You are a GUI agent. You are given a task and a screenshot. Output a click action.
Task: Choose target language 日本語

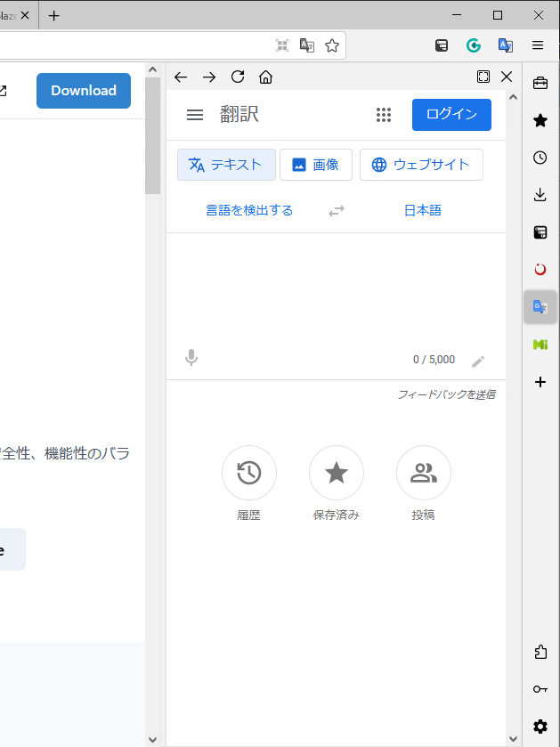[423, 210]
